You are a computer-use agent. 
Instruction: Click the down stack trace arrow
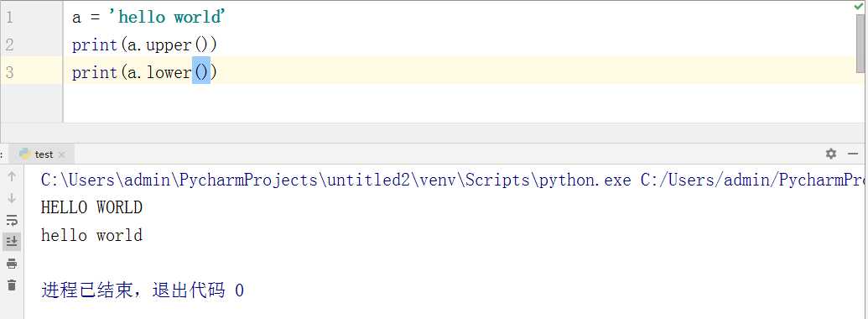click(x=12, y=198)
